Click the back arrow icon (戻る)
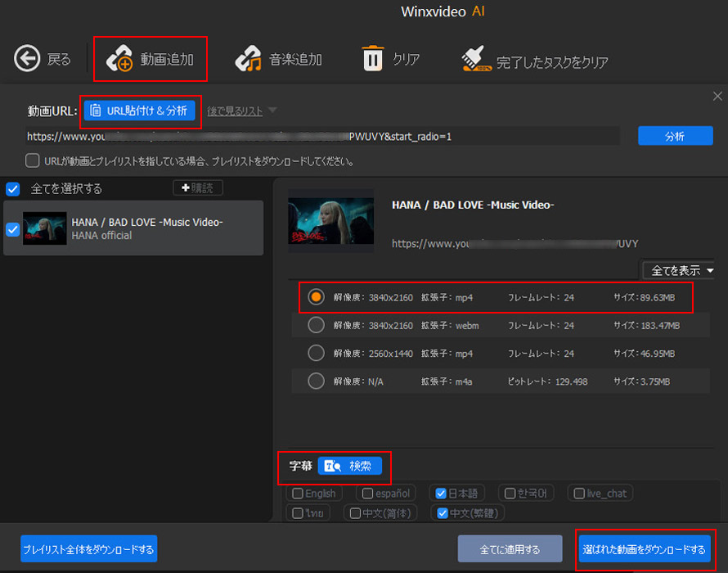 (x=27, y=59)
